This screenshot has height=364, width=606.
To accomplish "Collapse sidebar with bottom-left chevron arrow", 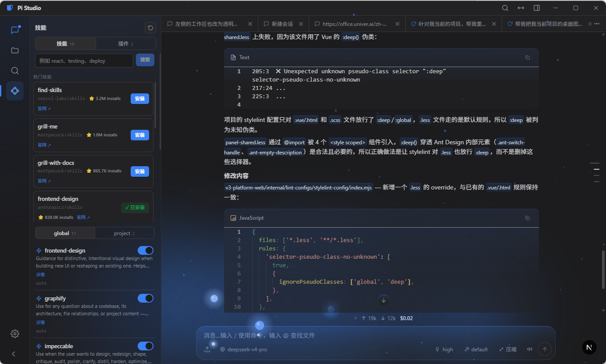I will point(14,354).
